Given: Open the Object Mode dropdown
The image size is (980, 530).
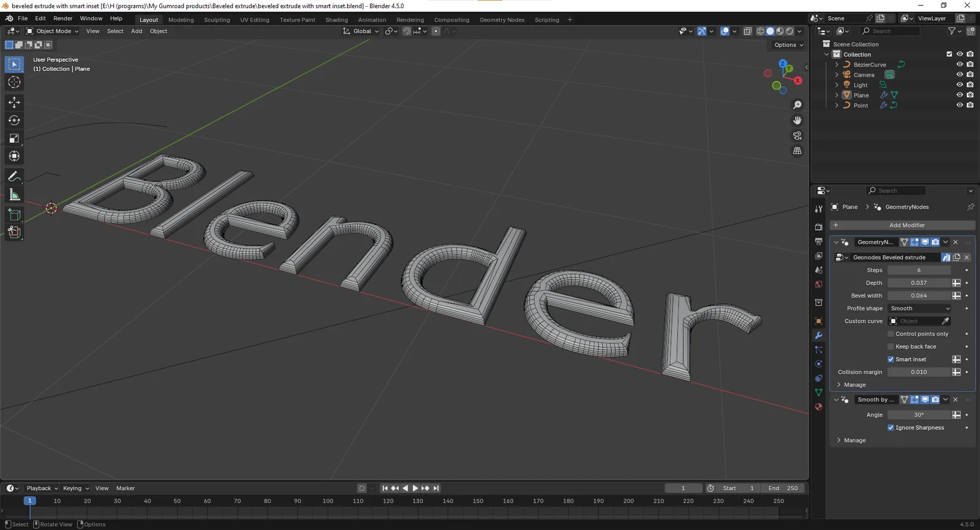Looking at the screenshot, I should click(53, 31).
